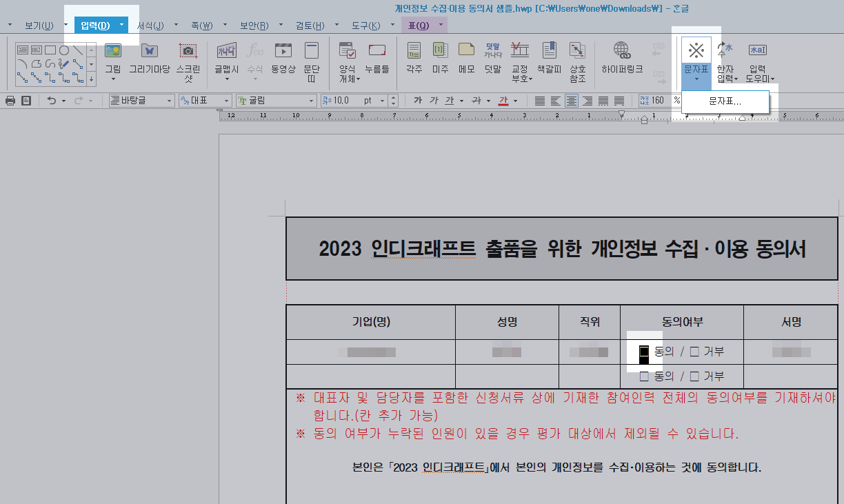The height and width of the screenshot is (504, 844).
Task: Choose 문자표... from the dropdown menu
Action: click(725, 101)
